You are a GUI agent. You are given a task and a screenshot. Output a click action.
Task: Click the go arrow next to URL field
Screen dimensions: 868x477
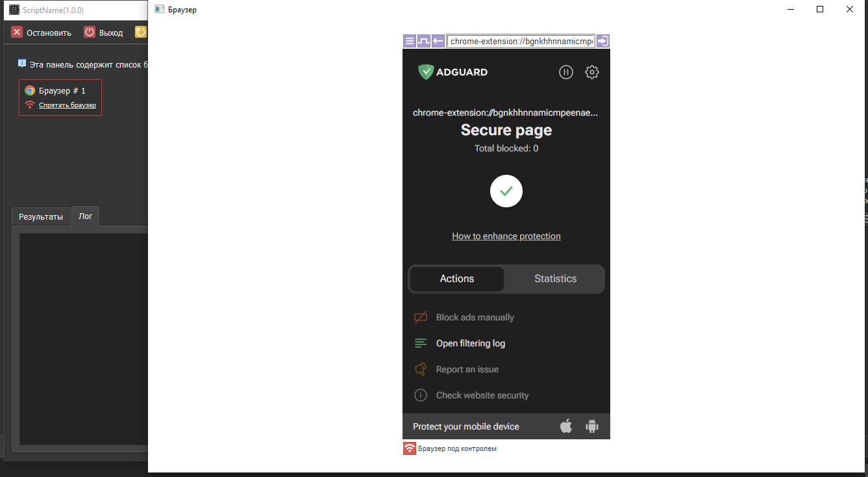(602, 41)
